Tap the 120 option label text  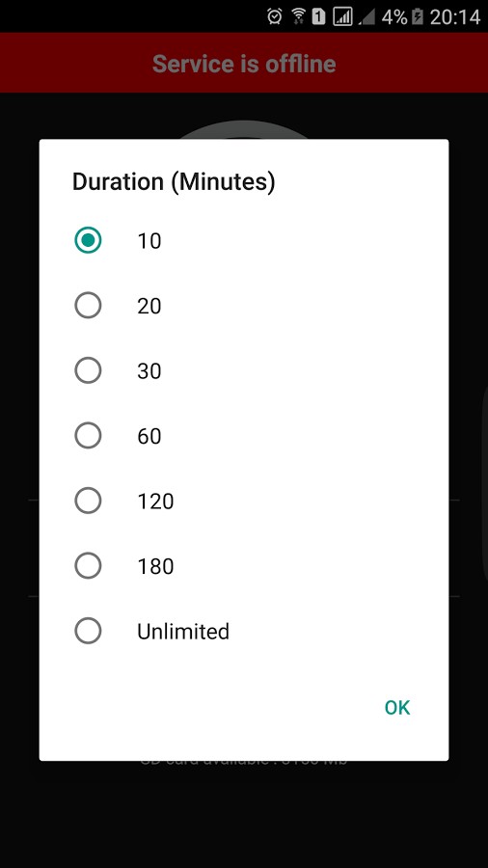pyautogui.click(x=155, y=501)
